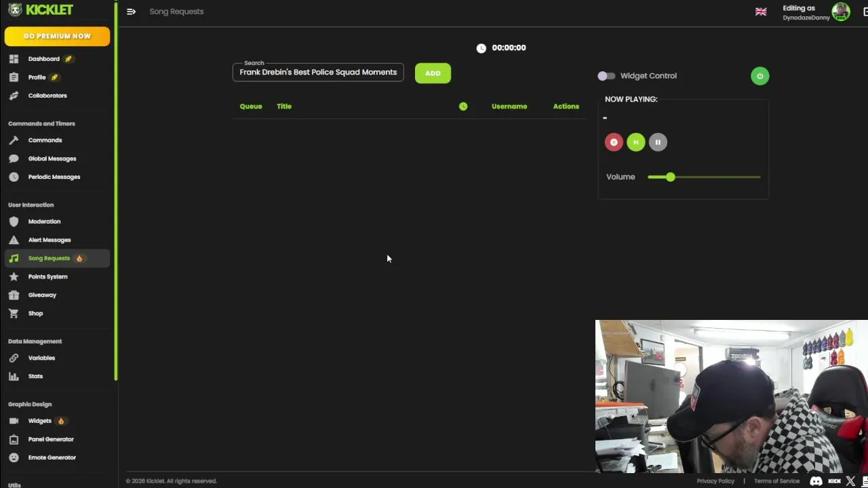Click the Variables link icon
The width and height of the screenshot is (868, 488).
[x=14, y=358]
